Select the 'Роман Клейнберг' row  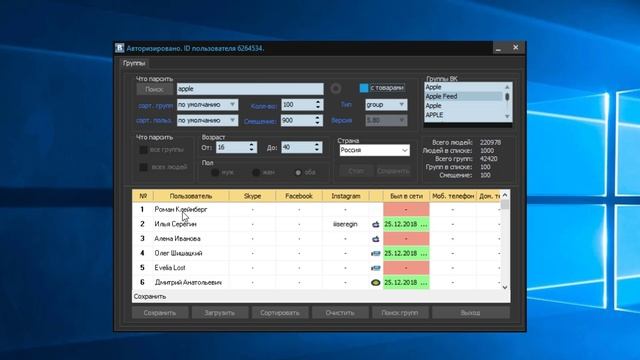coord(317,209)
